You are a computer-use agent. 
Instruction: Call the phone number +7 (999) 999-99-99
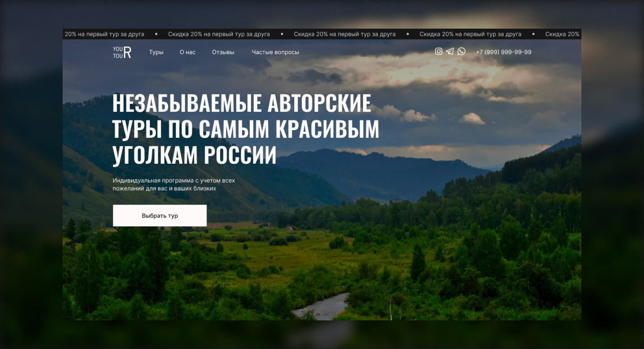pos(504,52)
